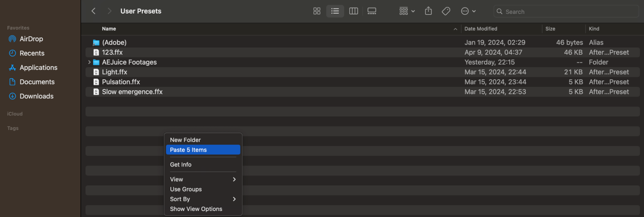The width and height of the screenshot is (644, 217).
Task: Click the Edit Tags icon
Action: 446,11
